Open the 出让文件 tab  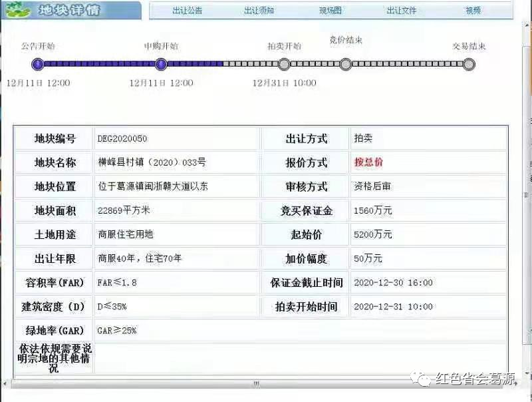(x=402, y=11)
